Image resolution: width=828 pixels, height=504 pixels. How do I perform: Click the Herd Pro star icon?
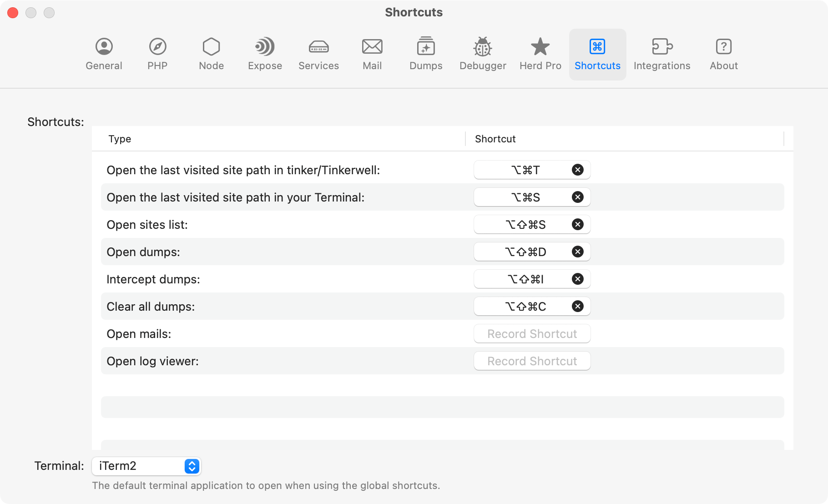click(540, 53)
